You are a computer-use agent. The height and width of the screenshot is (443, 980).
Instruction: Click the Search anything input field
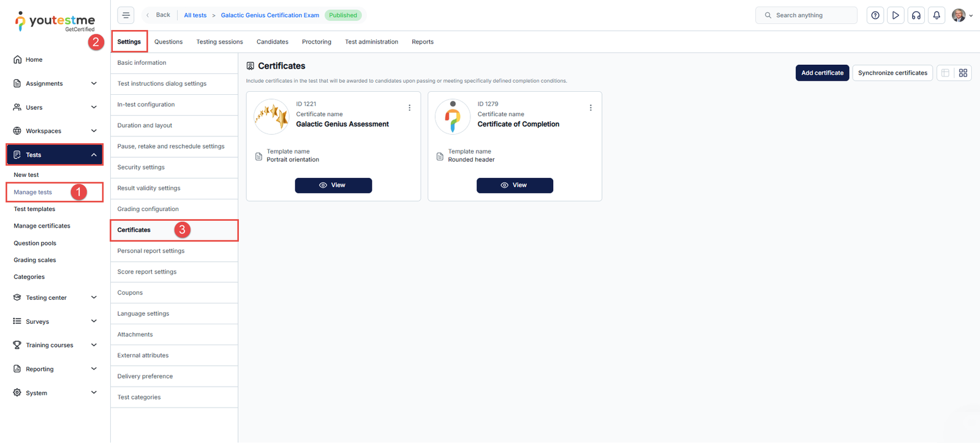pyautogui.click(x=806, y=15)
